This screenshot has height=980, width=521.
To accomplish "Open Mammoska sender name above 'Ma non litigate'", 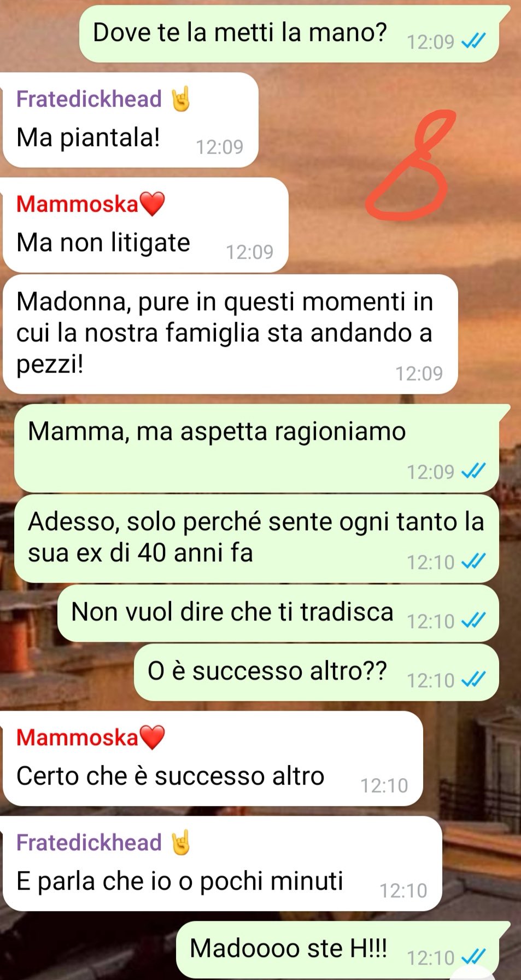I will [78, 204].
